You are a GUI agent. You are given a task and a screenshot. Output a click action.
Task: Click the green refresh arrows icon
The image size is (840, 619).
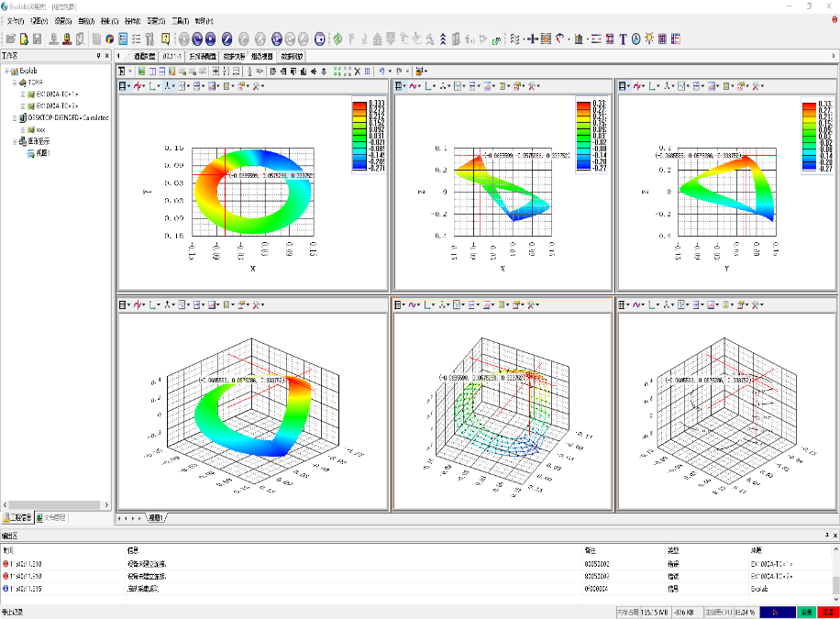coord(337,39)
